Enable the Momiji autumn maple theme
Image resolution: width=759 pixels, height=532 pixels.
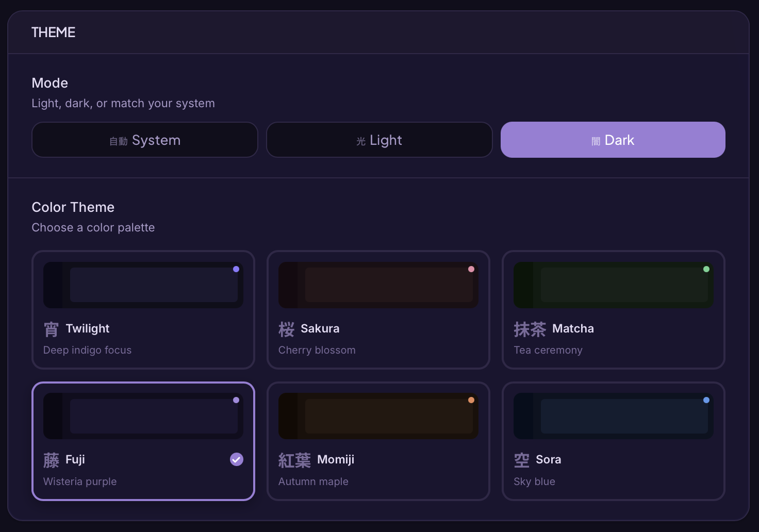tap(378, 441)
